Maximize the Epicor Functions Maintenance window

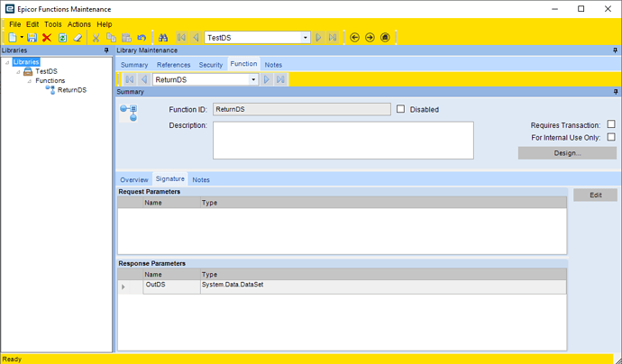[x=581, y=9]
